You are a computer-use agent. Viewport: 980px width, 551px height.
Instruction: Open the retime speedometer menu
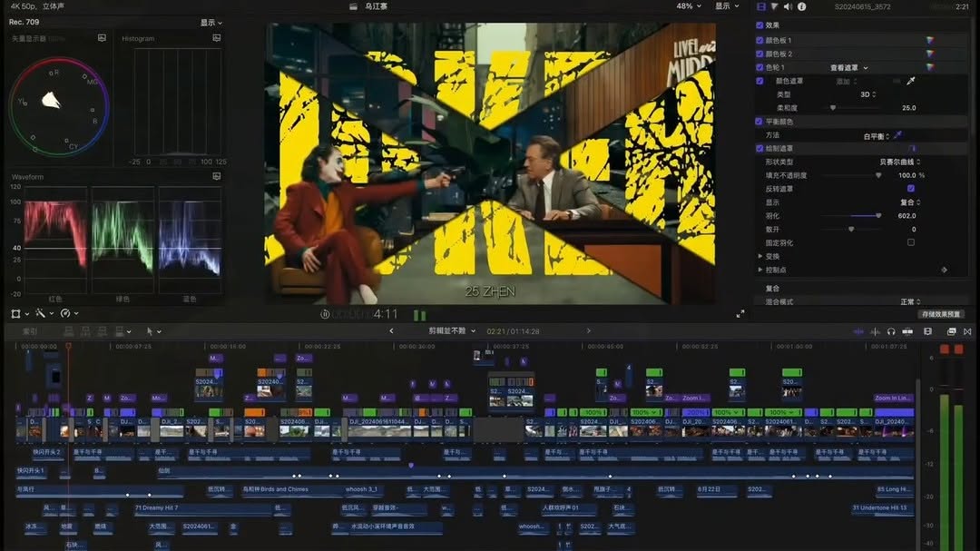tap(65, 313)
